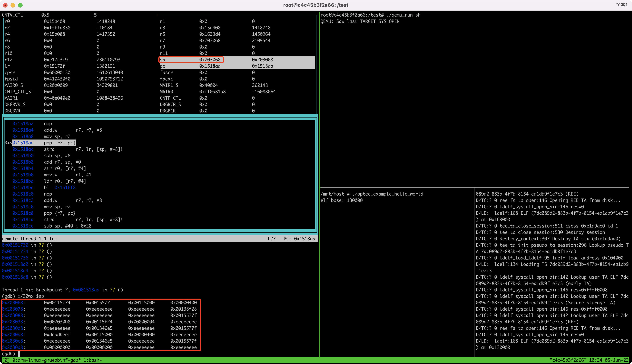Select the tmux window 0:arm-linux-gnueabihf-gdb* tab
The width and height of the screenshot is (632, 364).
pyautogui.click(x=46, y=360)
